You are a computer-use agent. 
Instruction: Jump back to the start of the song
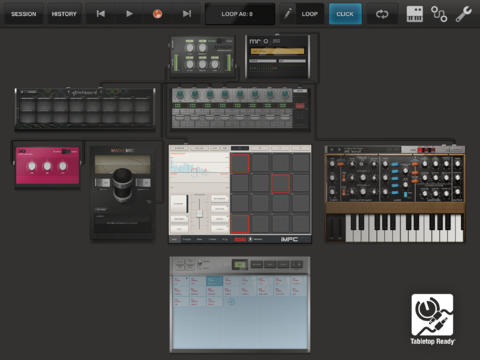[101, 14]
